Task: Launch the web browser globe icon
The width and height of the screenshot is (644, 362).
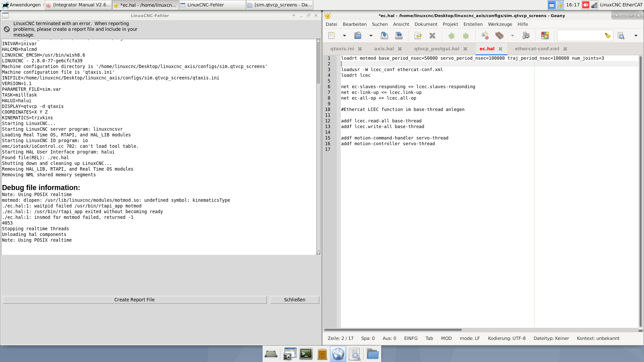Action: click(338, 354)
